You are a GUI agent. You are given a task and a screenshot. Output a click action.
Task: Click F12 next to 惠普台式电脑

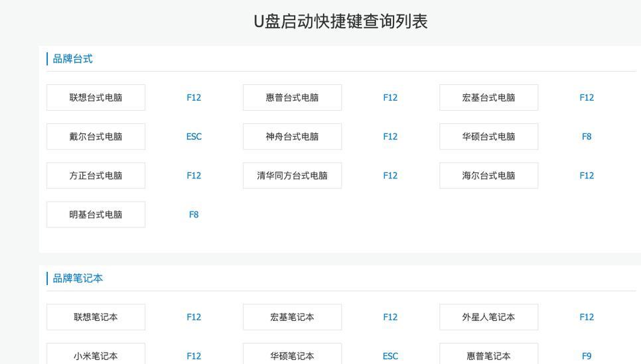[x=390, y=97]
